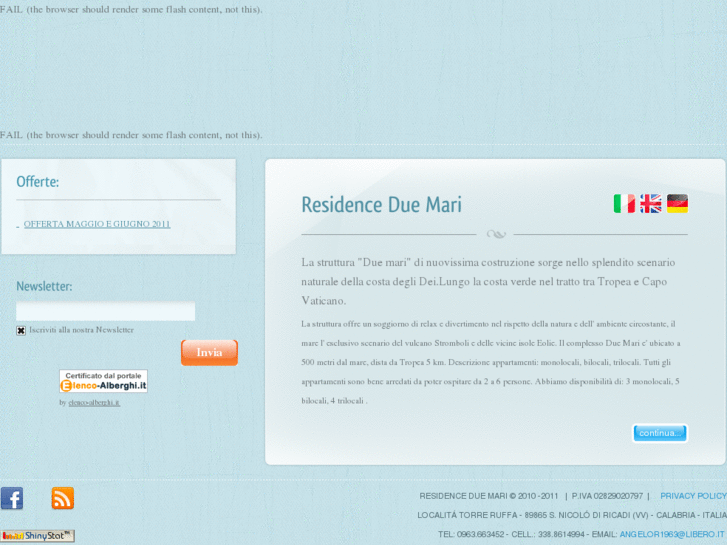Open the OFFERTA MAGGIO E GIUGNO 2011 link
This screenshot has height=545, width=727.
tap(97, 224)
